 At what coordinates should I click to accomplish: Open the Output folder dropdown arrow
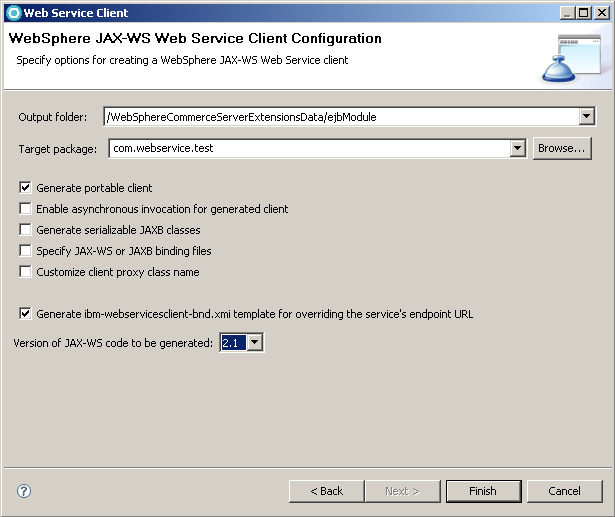point(587,117)
